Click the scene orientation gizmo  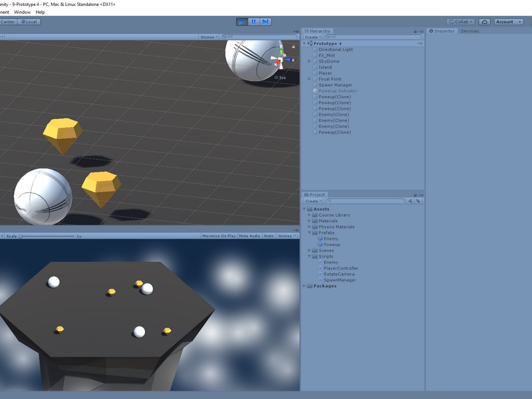[281, 61]
